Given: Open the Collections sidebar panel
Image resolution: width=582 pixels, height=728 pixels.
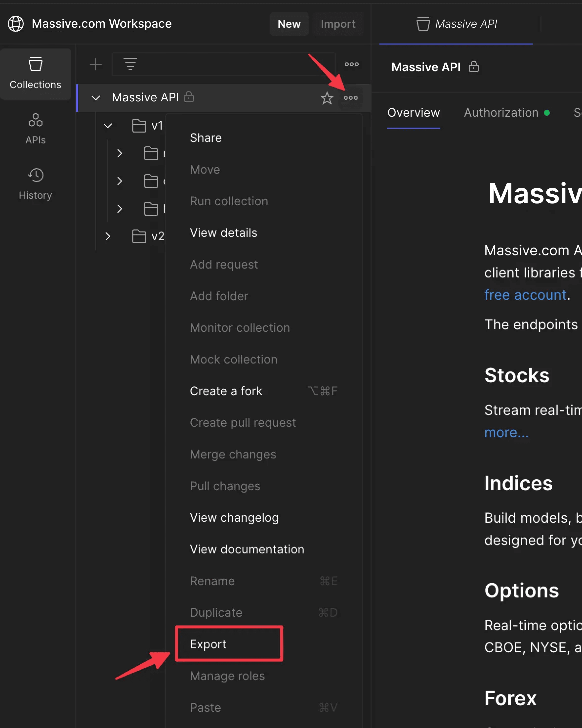Looking at the screenshot, I should point(35,74).
